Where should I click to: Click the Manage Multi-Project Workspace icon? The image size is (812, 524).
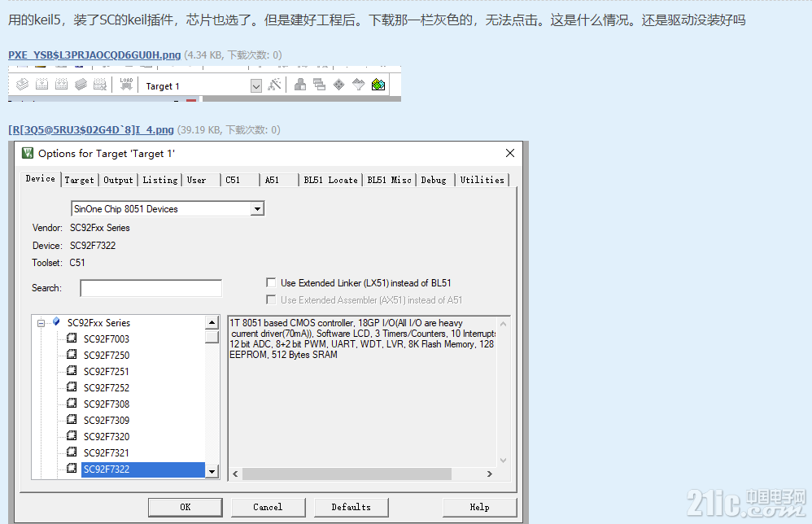pyautogui.click(x=320, y=85)
